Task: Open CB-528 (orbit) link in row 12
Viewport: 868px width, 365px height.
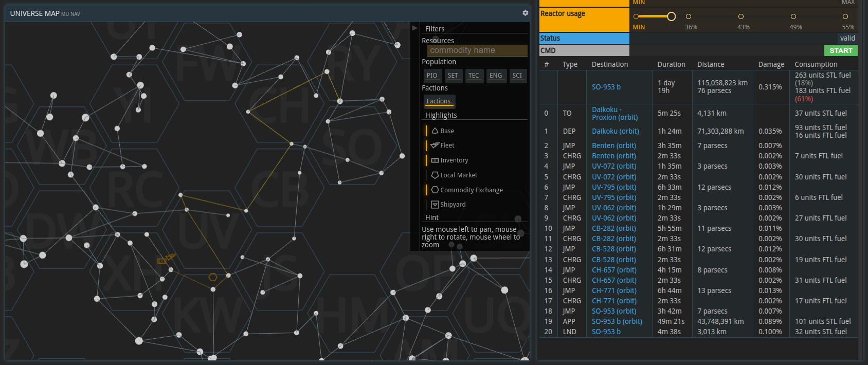Action: point(614,249)
